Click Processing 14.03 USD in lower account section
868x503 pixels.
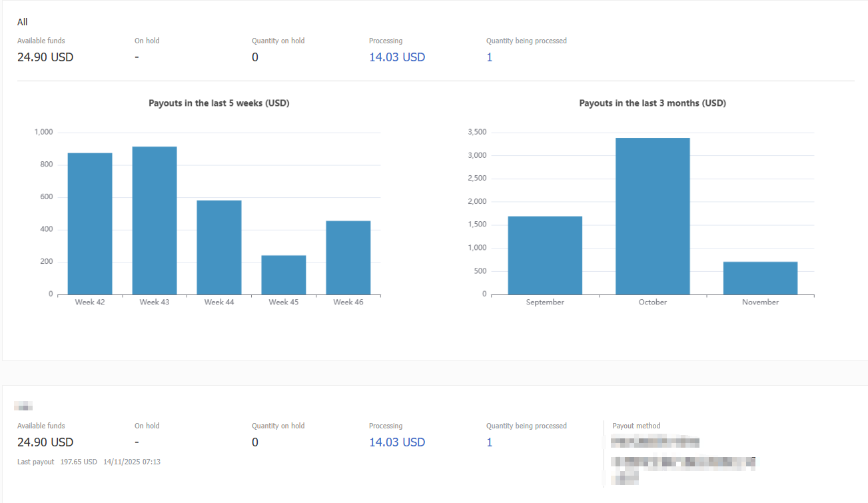397,442
